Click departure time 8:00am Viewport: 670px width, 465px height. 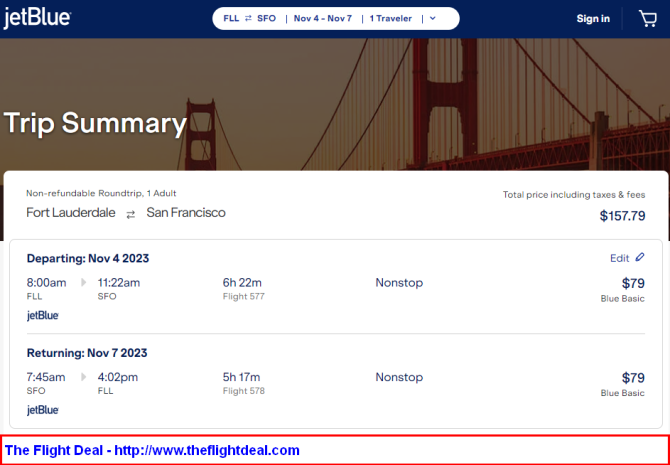coord(47,283)
